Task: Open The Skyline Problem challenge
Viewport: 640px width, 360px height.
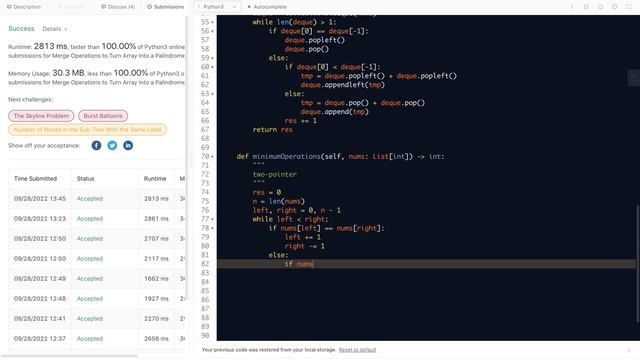Action: (41, 116)
